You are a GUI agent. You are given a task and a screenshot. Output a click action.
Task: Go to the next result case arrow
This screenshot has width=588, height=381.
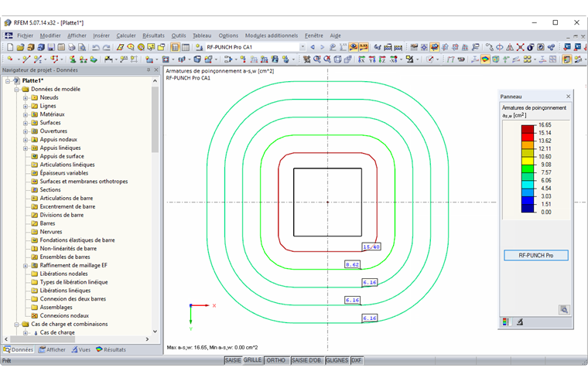coord(322,47)
